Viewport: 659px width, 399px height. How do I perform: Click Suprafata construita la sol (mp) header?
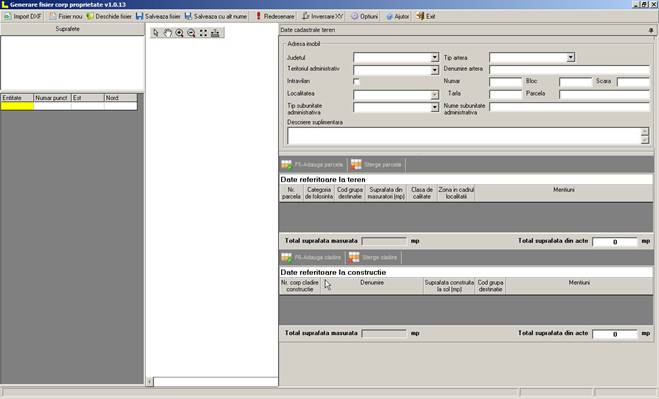pyautogui.click(x=449, y=286)
